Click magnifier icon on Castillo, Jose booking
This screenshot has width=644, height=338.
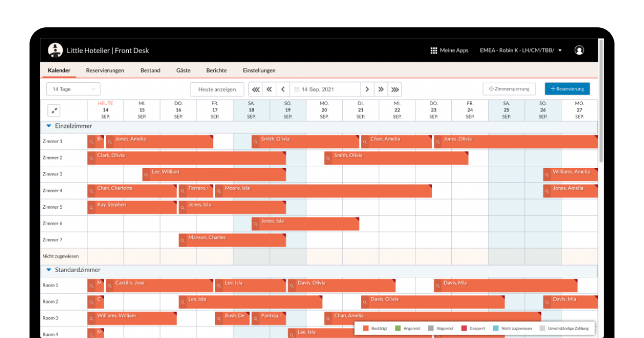(x=110, y=286)
